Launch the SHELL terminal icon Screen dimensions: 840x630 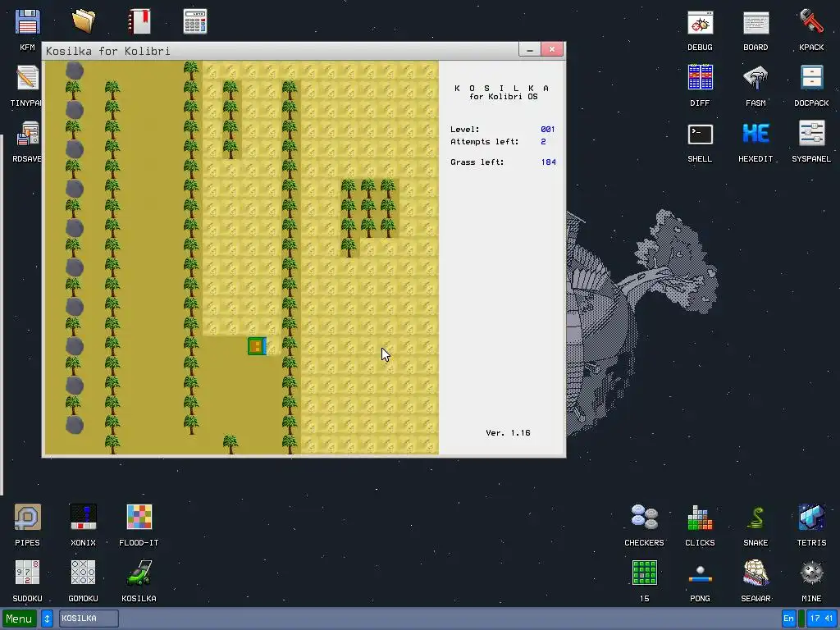pos(701,134)
